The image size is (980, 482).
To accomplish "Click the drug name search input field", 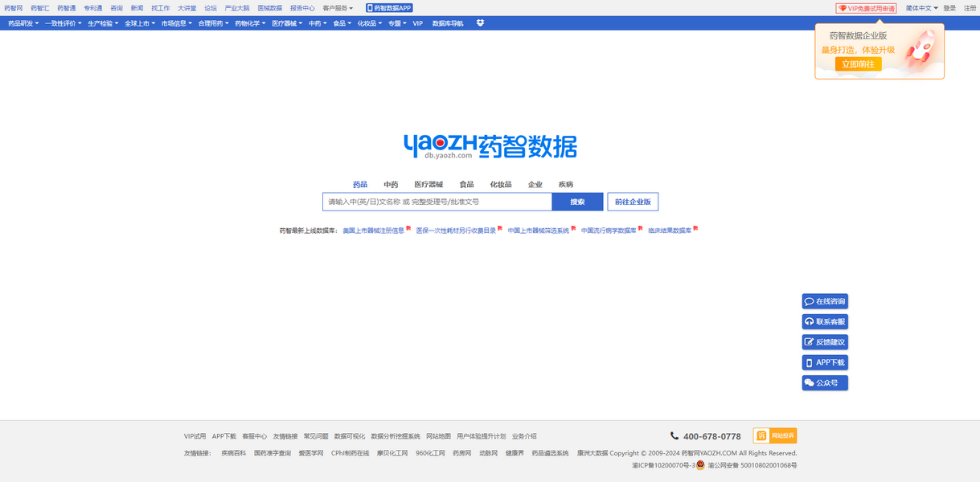I will (437, 202).
